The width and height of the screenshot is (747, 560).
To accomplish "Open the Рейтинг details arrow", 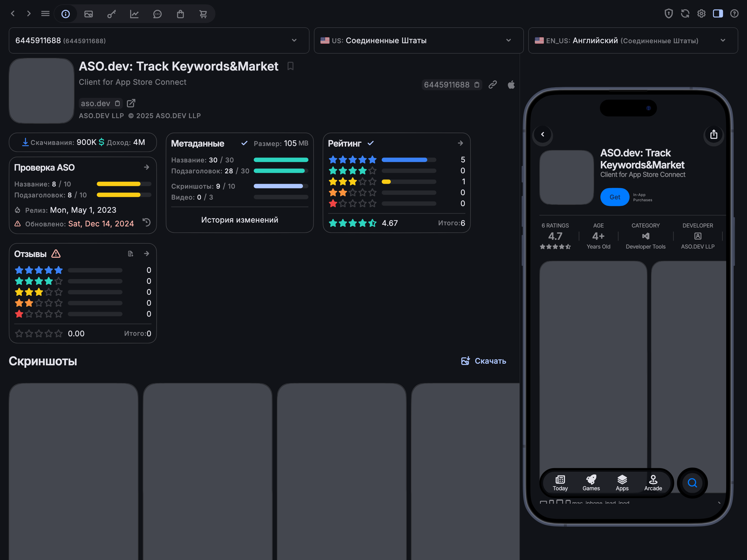I will coord(460,143).
